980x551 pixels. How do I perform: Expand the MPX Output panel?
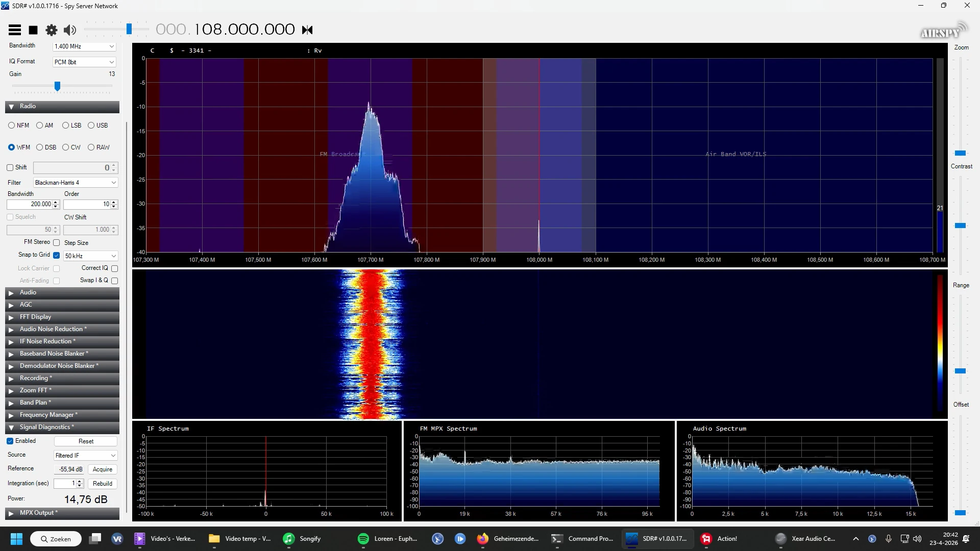[x=11, y=513]
